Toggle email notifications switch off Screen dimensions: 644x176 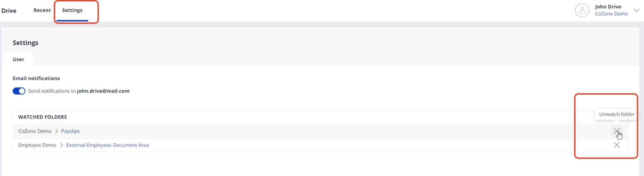point(19,91)
